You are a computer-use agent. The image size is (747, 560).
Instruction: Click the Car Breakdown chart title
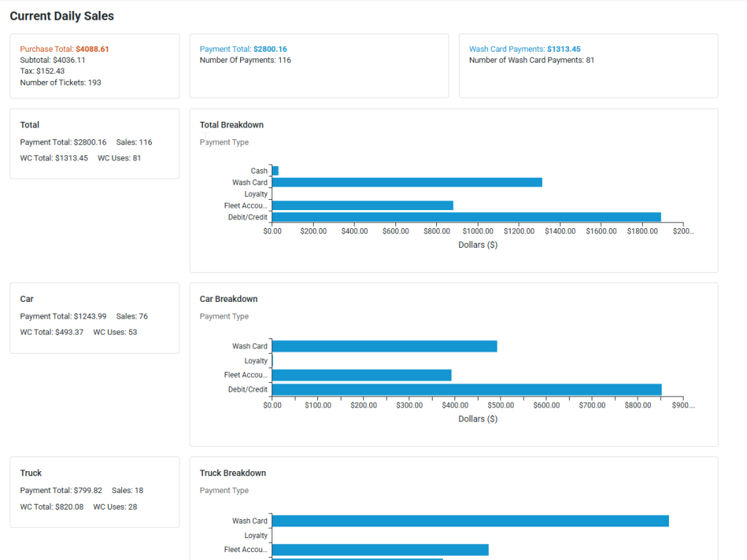(x=228, y=299)
